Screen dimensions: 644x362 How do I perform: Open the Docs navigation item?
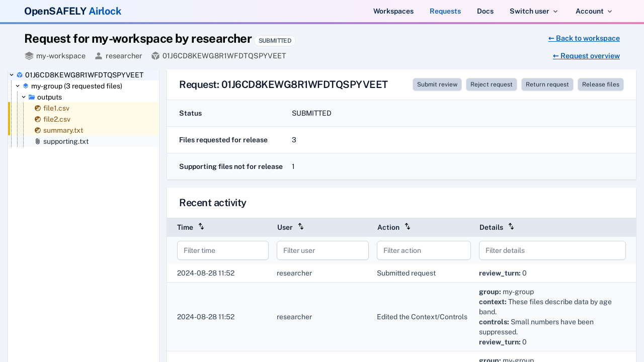coord(485,11)
